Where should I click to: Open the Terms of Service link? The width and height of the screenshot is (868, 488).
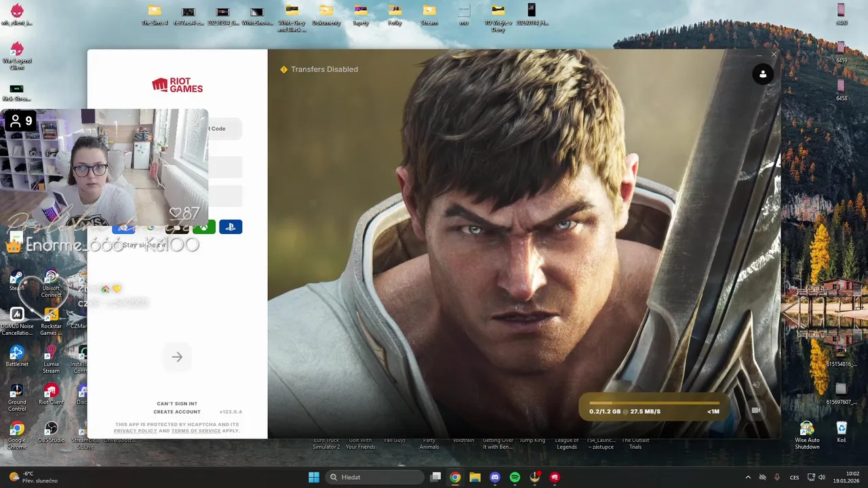195,431
